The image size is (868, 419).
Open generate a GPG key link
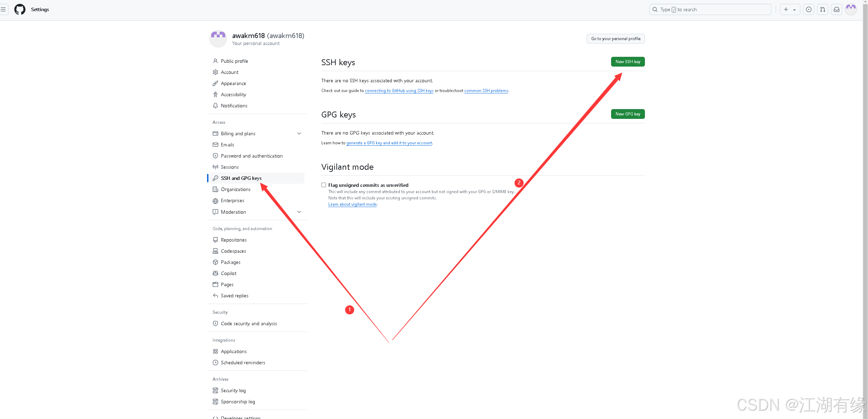pyautogui.click(x=389, y=143)
